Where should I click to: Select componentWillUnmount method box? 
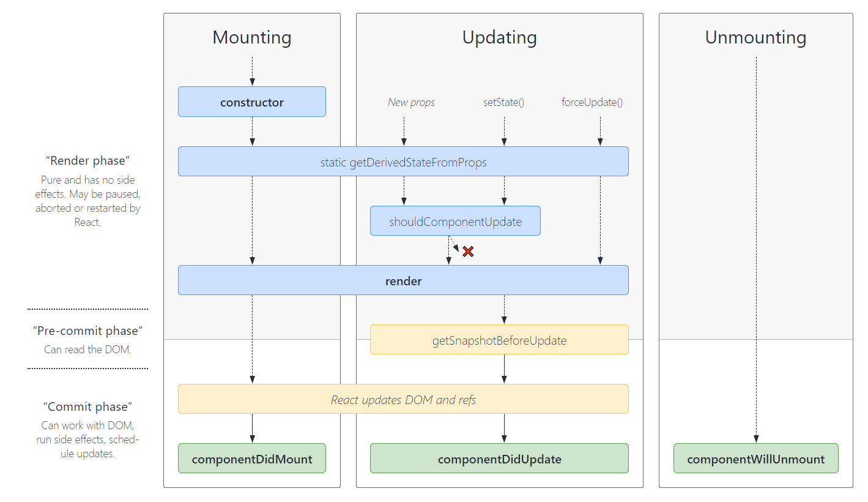pos(755,459)
